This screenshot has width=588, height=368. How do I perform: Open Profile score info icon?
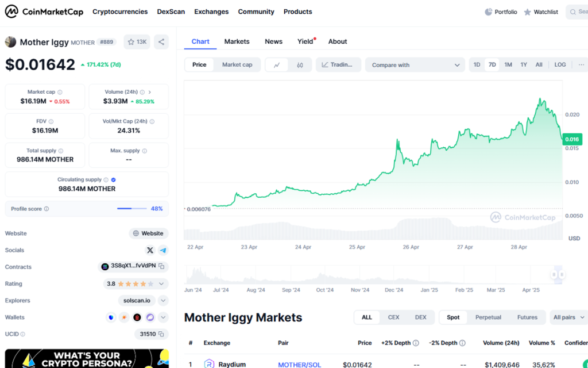pyautogui.click(x=47, y=209)
